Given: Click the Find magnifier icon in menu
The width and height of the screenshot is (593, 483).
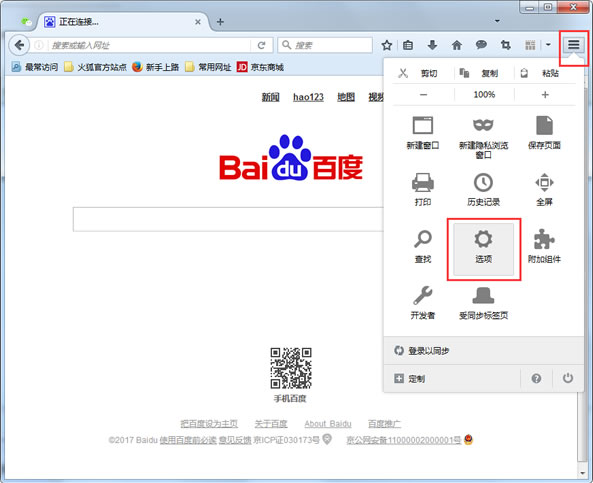Looking at the screenshot, I should (423, 239).
